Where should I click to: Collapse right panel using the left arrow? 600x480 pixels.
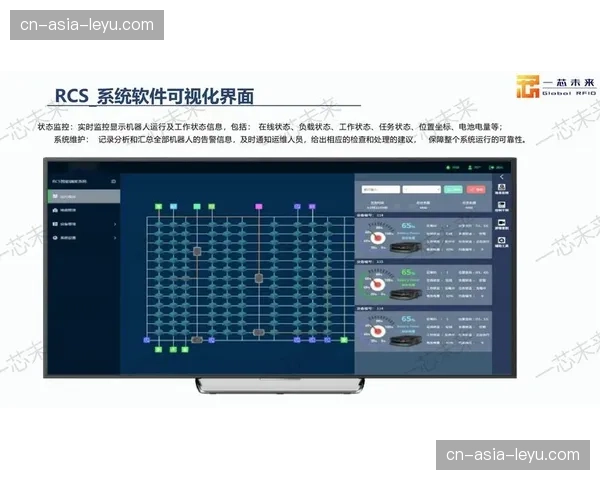pyautogui.click(x=502, y=177)
